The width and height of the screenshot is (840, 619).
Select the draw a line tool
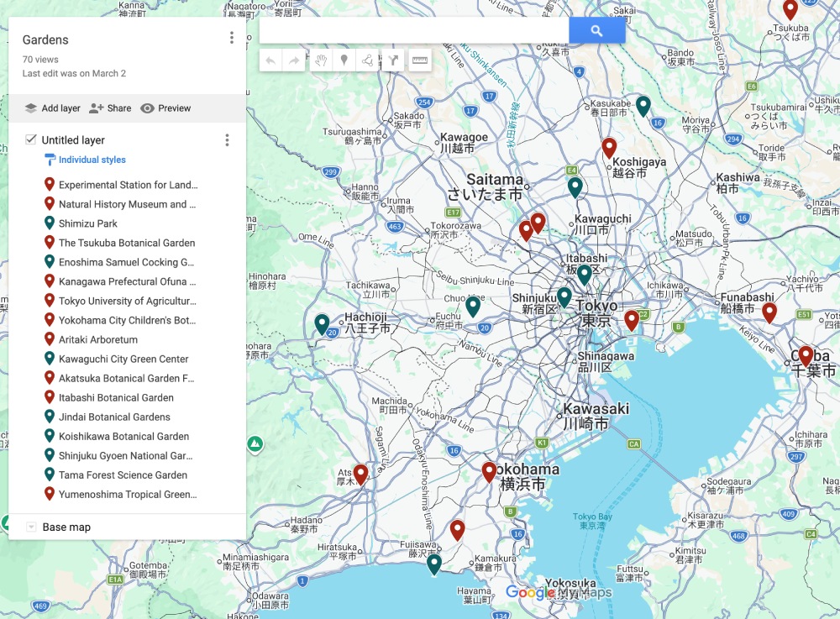click(367, 60)
